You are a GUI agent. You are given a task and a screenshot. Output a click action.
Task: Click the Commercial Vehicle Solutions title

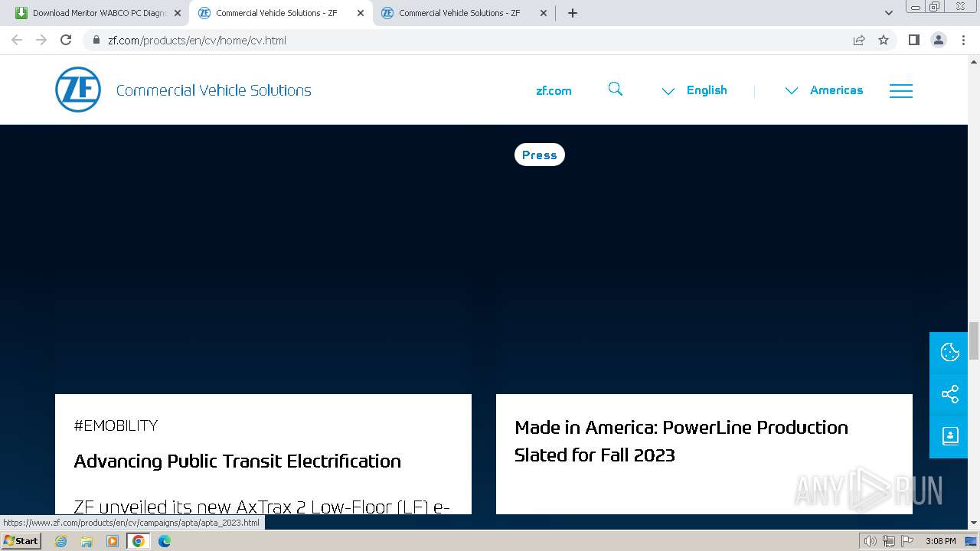tap(214, 90)
